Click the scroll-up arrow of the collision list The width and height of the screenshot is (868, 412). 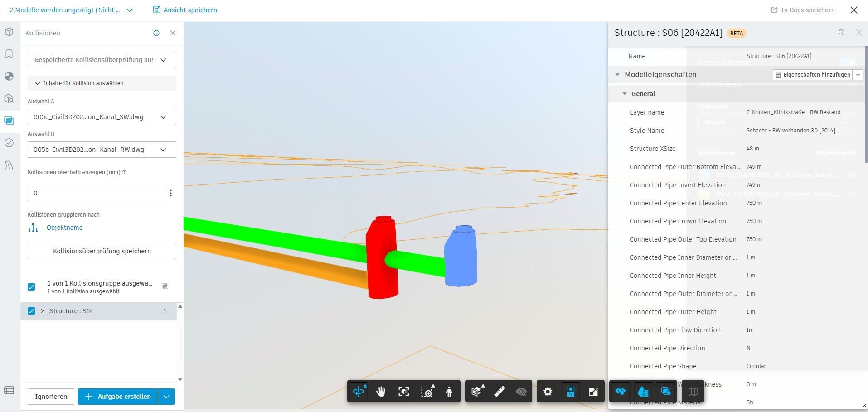point(180,307)
